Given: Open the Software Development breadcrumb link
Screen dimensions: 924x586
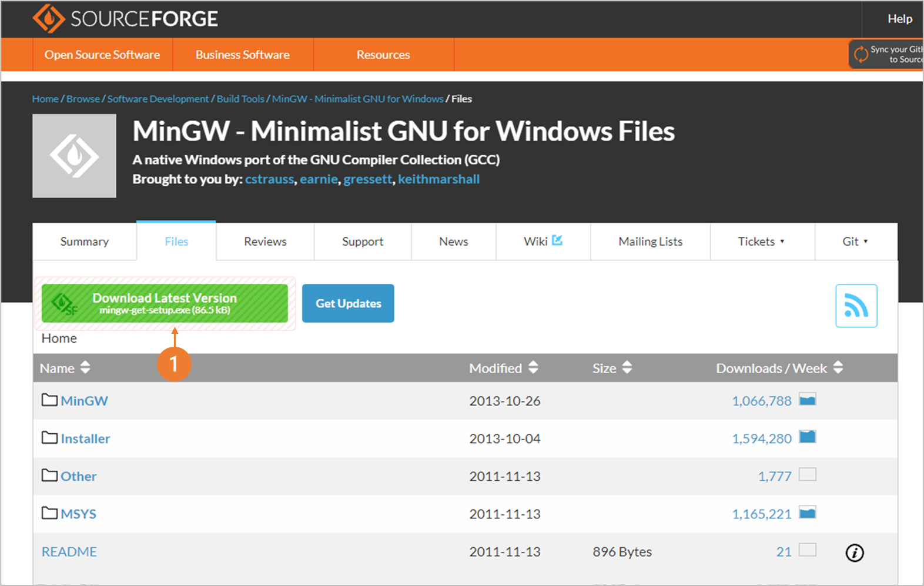Looking at the screenshot, I should click(158, 99).
